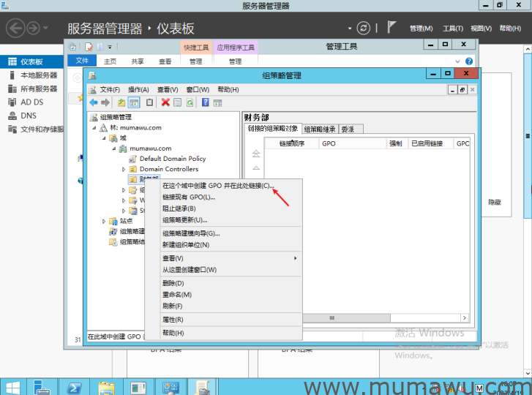
Task: Click the Properties sheet icon in toolbar
Action: coord(177,102)
